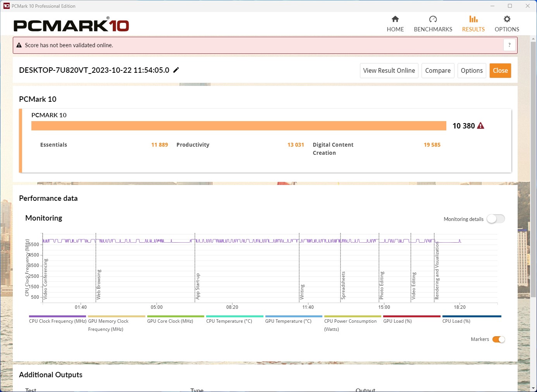Turn off the Markers toggle
Viewport: 537px width, 392px height.
(x=498, y=339)
